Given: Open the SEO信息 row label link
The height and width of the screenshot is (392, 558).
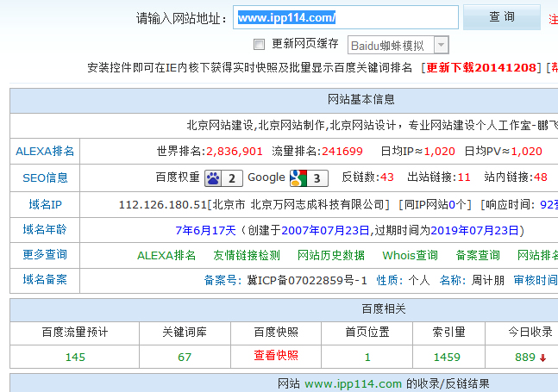Looking at the screenshot, I should click(x=45, y=177).
